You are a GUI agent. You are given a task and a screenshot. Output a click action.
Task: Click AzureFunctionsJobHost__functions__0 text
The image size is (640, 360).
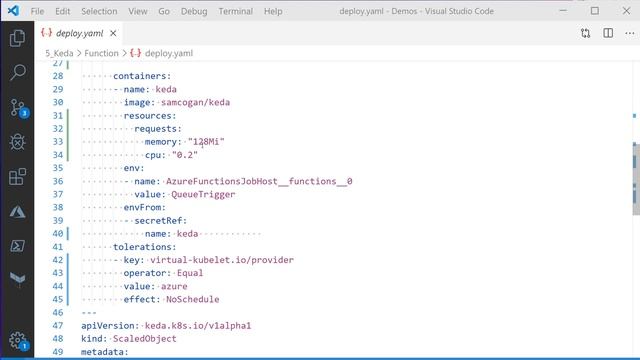tap(259, 181)
